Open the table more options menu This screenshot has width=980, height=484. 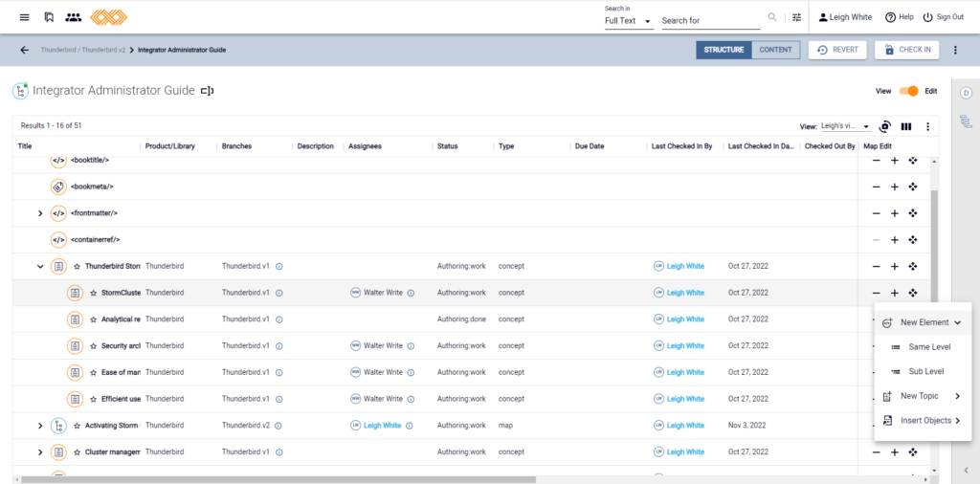[x=928, y=127]
